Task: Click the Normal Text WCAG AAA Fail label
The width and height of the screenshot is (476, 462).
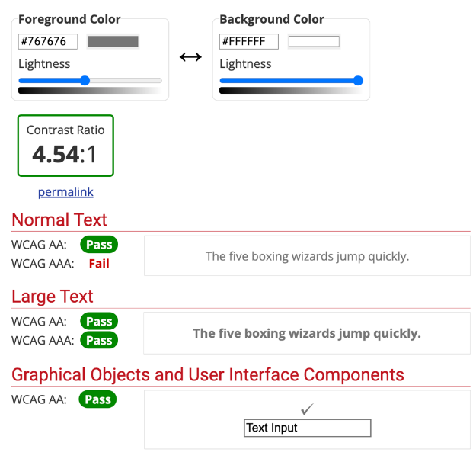Action: pyautogui.click(x=99, y=264)
